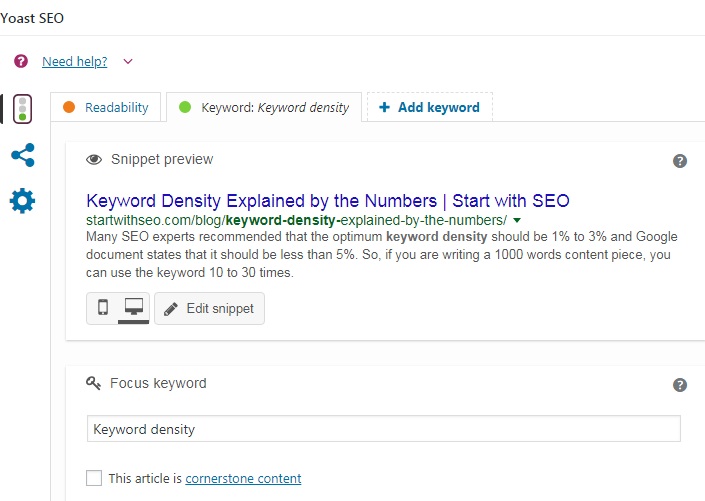Open the Social share icon tab

(x=23, y=155)
